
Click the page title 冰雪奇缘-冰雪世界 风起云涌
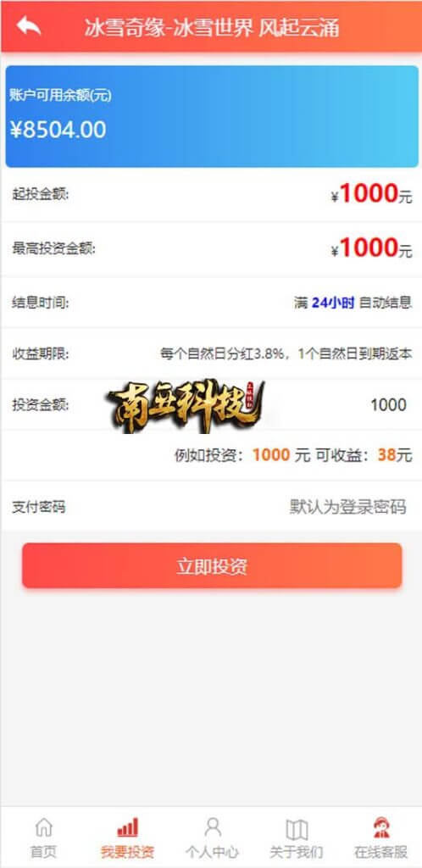(212, 27)
